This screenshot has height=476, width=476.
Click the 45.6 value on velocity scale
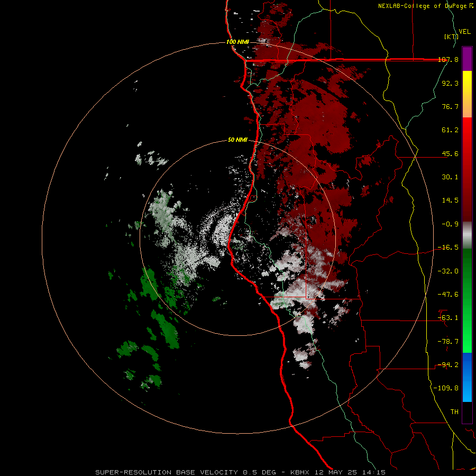click(450, 153)
